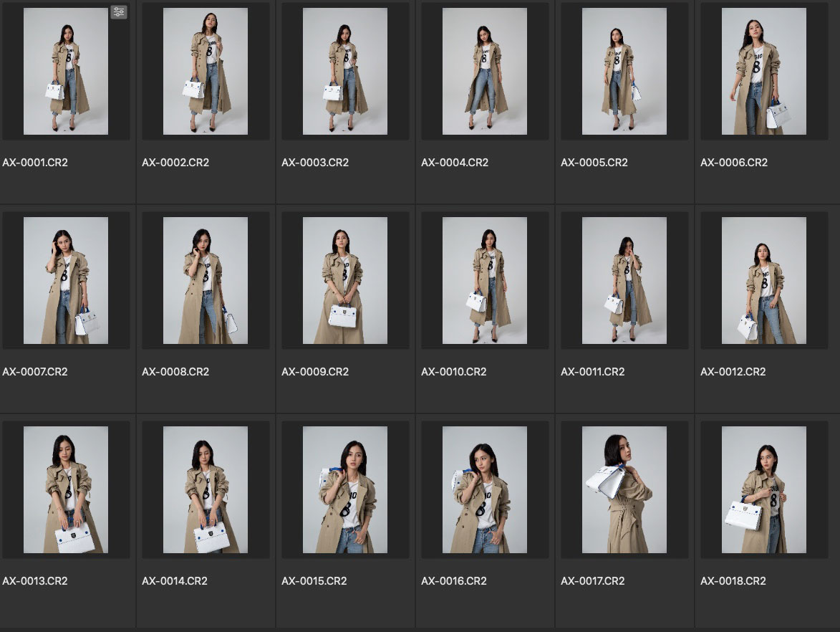The image size is (840, 632).
Task: Select the AX-0001.CR2 photo thumbnail
Action: click(66, 72)
